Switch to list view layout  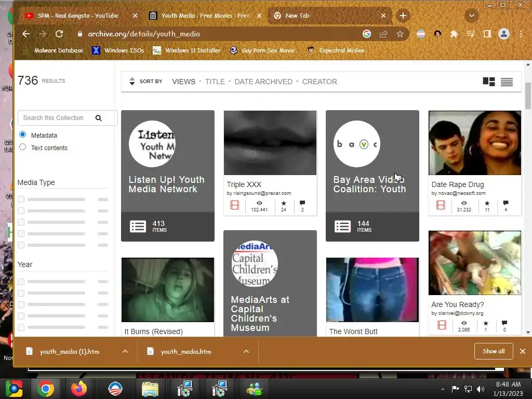click(507, 82)
